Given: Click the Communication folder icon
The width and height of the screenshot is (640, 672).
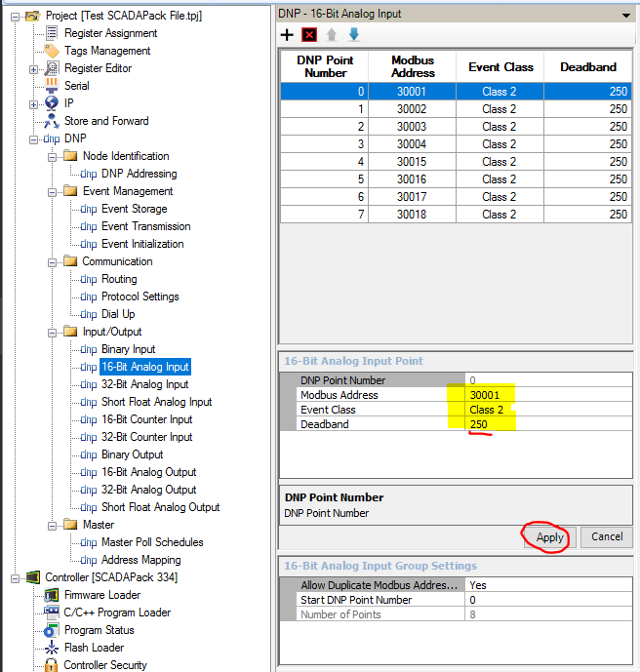Looking at the screenshot, I should 70,261.
